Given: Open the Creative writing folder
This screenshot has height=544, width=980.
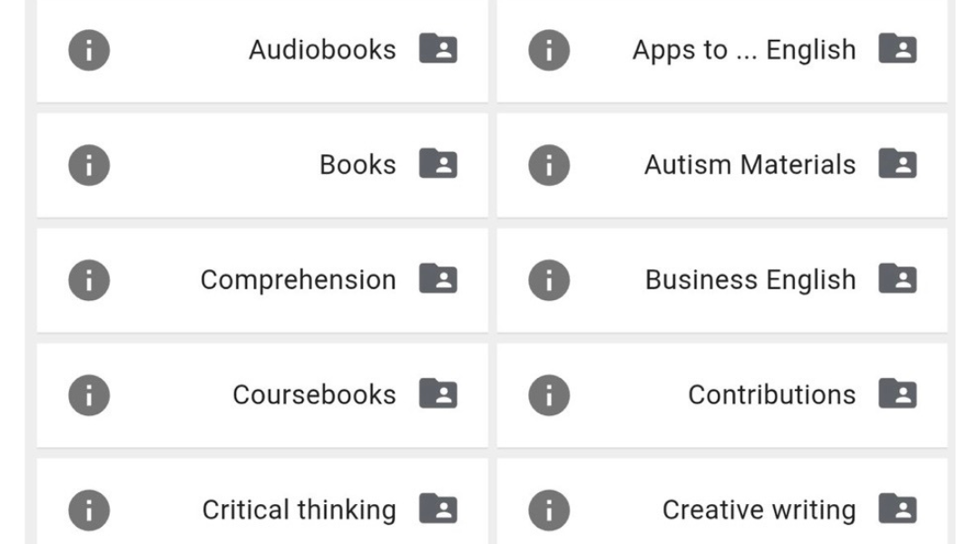Looking at the screenshot, I should click(x=759, y=510).
